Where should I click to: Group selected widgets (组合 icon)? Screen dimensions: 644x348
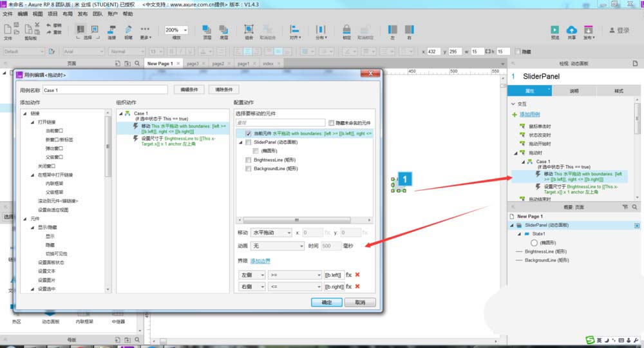(249, 29)
